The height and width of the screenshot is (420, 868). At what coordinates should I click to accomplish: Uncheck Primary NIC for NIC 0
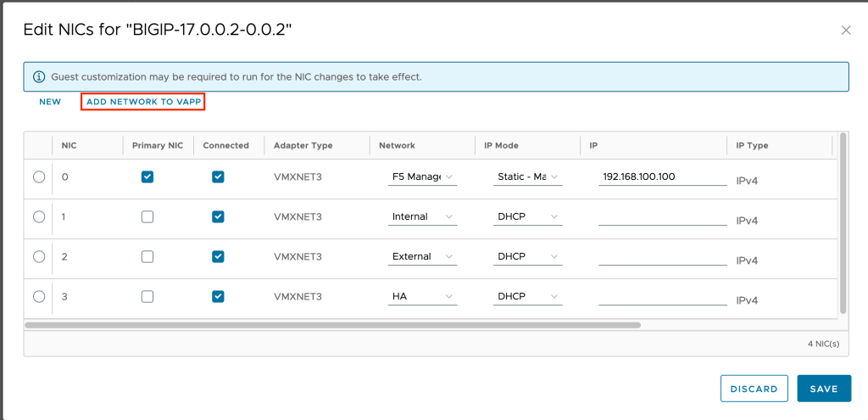coord(147,177)
